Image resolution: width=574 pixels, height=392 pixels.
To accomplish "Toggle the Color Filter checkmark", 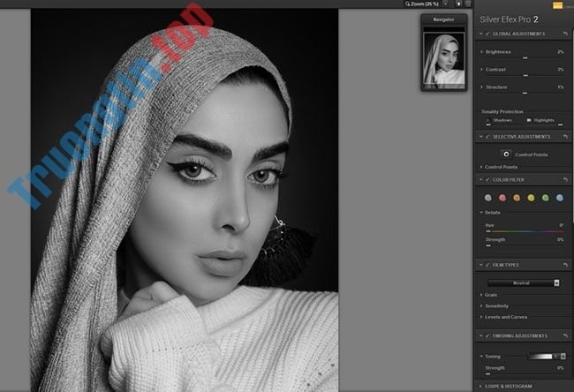I will point(487,180).
